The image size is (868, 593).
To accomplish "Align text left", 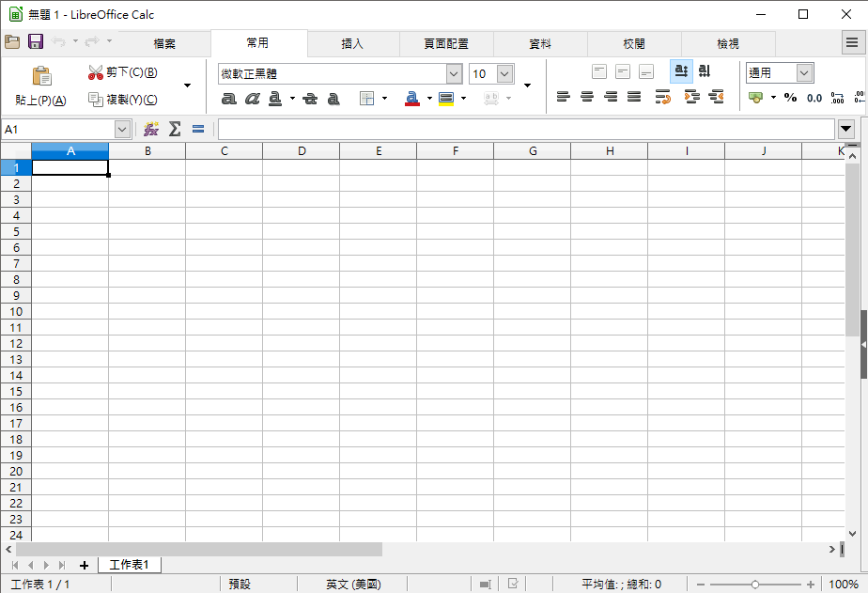I will [x=564, y=98].
